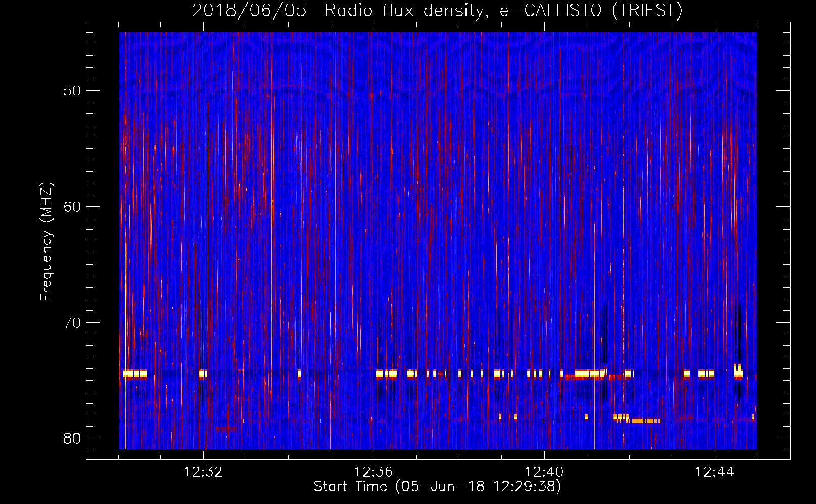Click the 'Start Time (05-Jun-18 12:29:38)' axis label

pyautogui.click(x=437, y=487)
